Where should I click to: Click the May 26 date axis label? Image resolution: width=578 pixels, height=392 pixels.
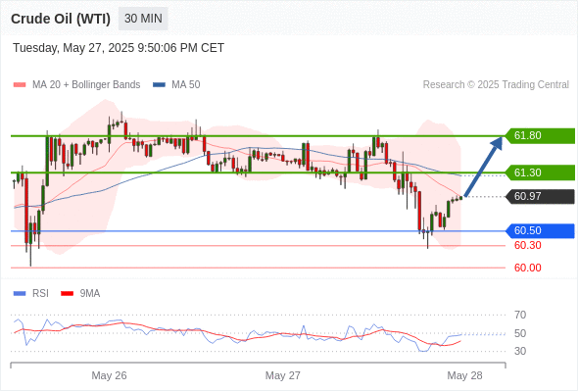109,375
